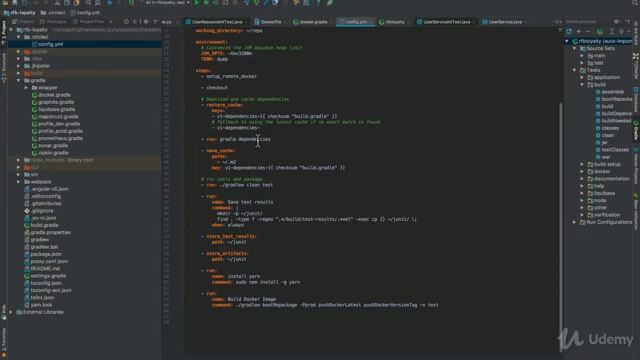Open build.gradle in the Project tree
Image resolution: width=640 pixels, height=360 pixels.
[x=44, y=225]
